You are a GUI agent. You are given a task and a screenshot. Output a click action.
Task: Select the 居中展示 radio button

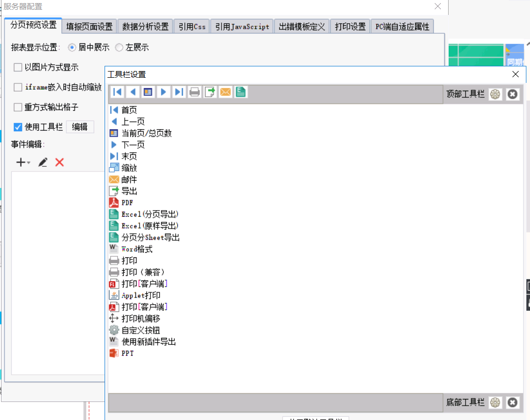pos(72,47)
